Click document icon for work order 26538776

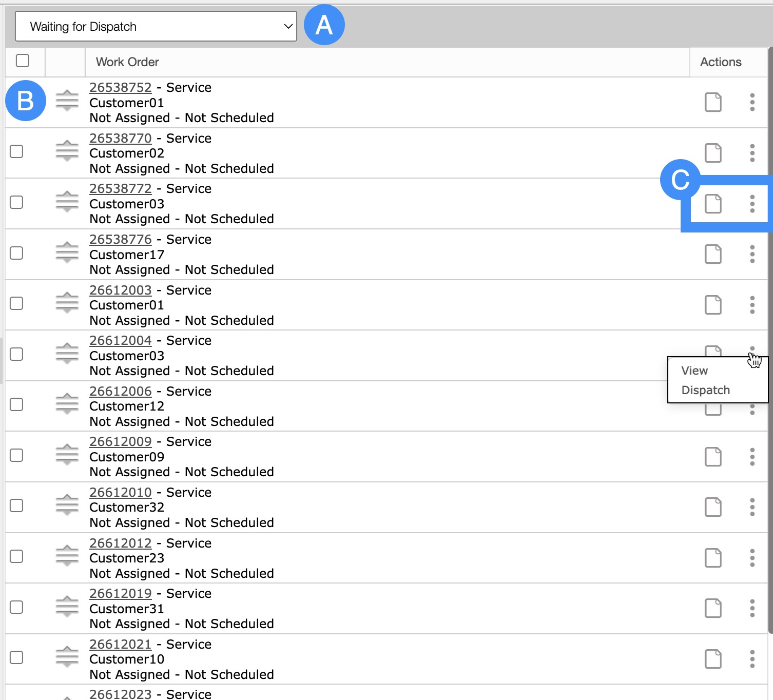[x=713, y=254]
